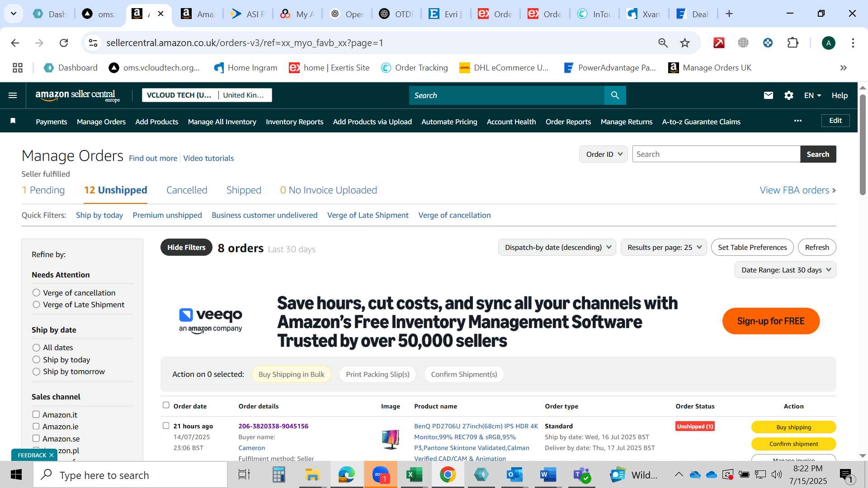
Task: Click the Buy shipping button for Cameron's order
Action: click(x=793, y=427)
